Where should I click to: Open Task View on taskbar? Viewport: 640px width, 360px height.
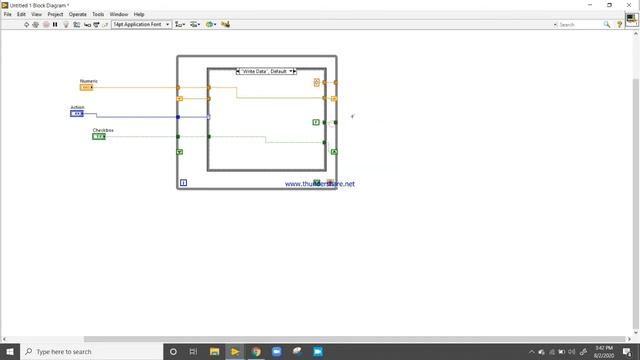click(193, 351)
